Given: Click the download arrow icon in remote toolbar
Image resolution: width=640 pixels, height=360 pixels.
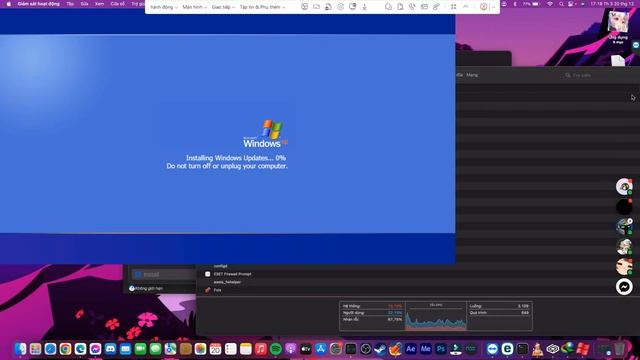Looking at the screenshot, I should tap(364, 7).
